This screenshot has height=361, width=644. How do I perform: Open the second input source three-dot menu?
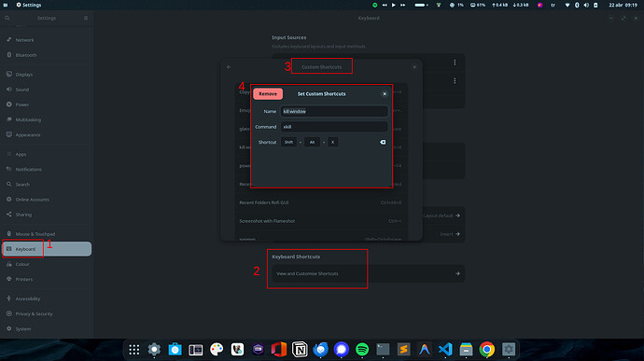tap(455, 81)
